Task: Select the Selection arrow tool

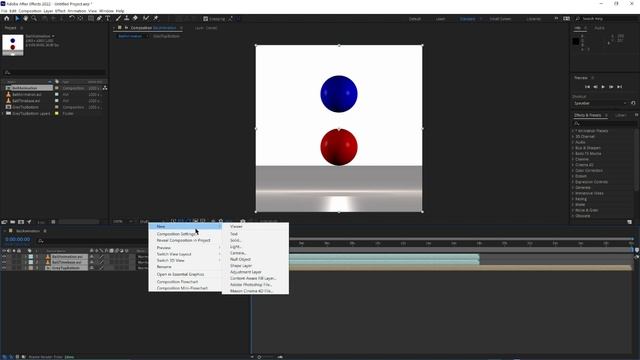Action: [17, 18]
